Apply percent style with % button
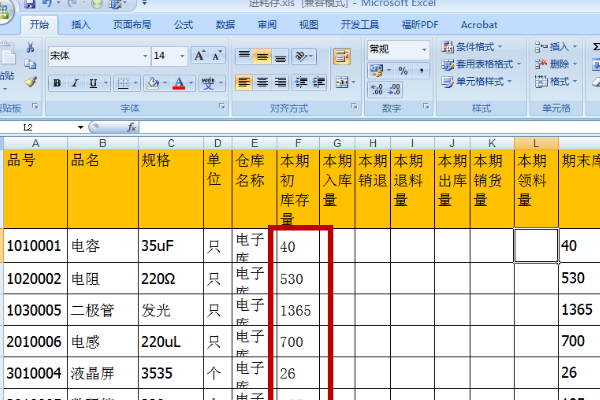The image size is (600, 400). [403, 70]
